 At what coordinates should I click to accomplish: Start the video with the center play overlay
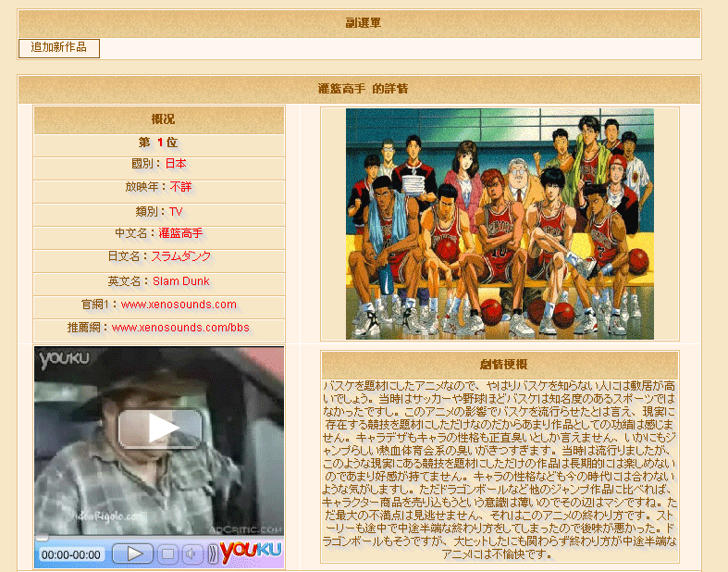[x=160, y=429]
